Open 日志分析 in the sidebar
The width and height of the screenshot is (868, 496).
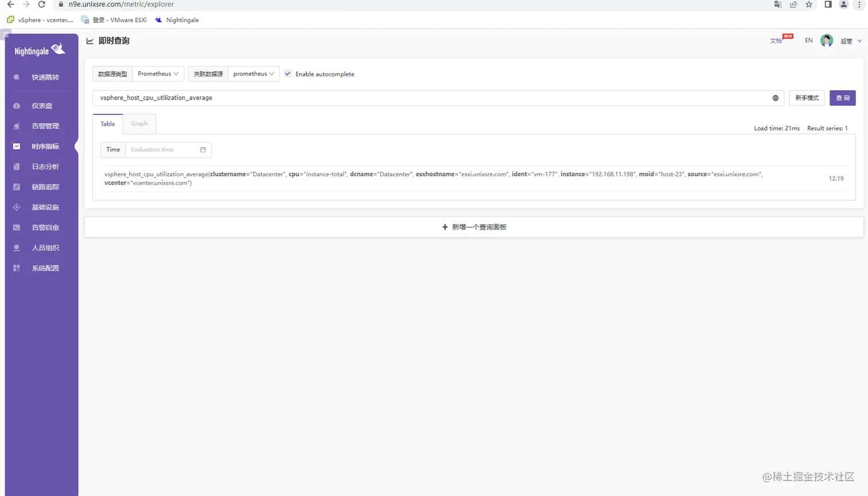[x=41, y=166]
